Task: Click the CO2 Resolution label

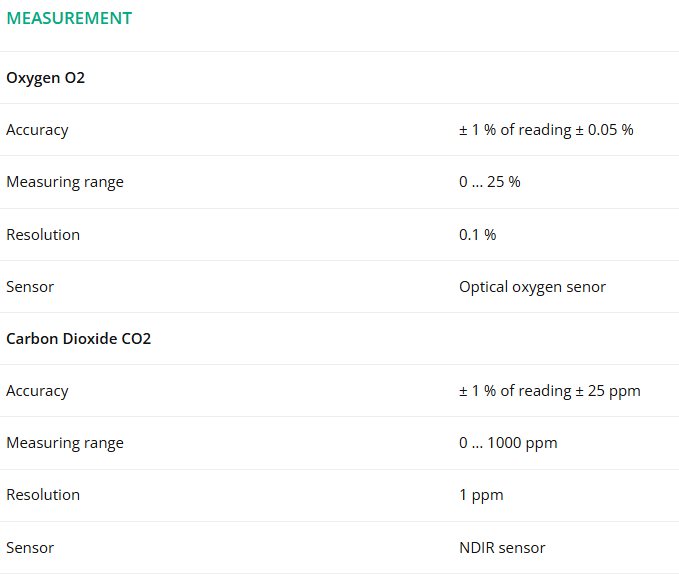Action: pos(43,495)
